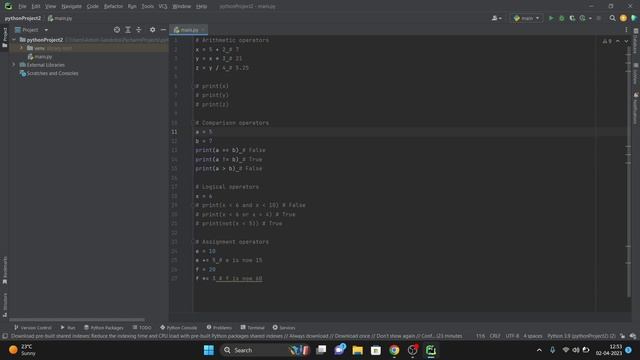Open the Windows Start button
This screenshot has height=360, width=640.
[209, 350]
